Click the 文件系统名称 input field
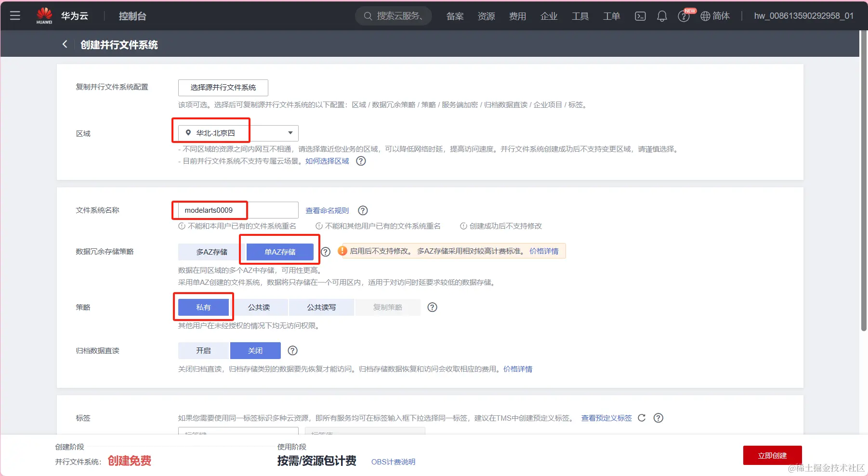868x476 pixels. [238, 210]
